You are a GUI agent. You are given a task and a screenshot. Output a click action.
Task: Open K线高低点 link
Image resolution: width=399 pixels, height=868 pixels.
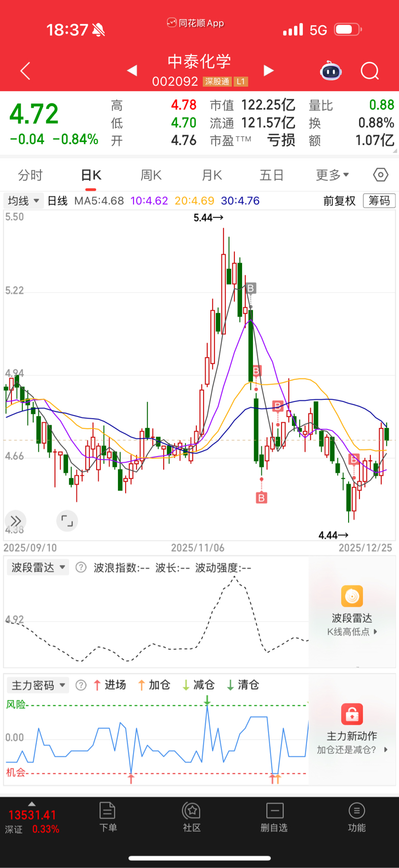coord(352,632)
